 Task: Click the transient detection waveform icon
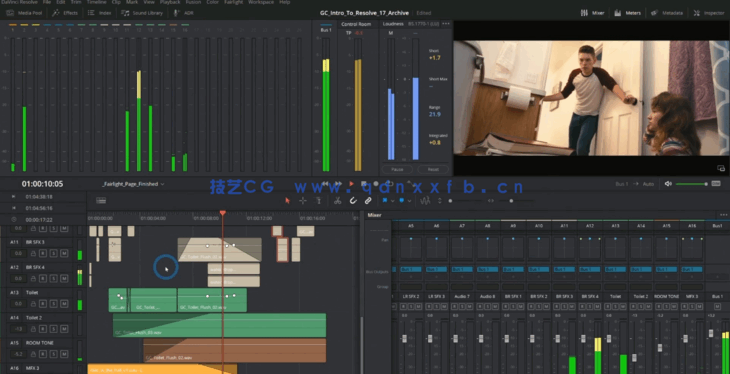point(425,201)
